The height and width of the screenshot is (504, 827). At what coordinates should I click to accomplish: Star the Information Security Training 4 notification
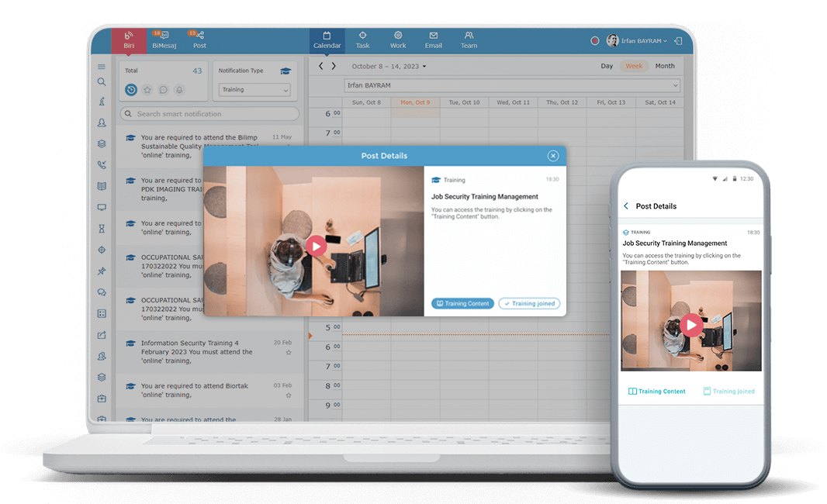(x=289, y=353)
